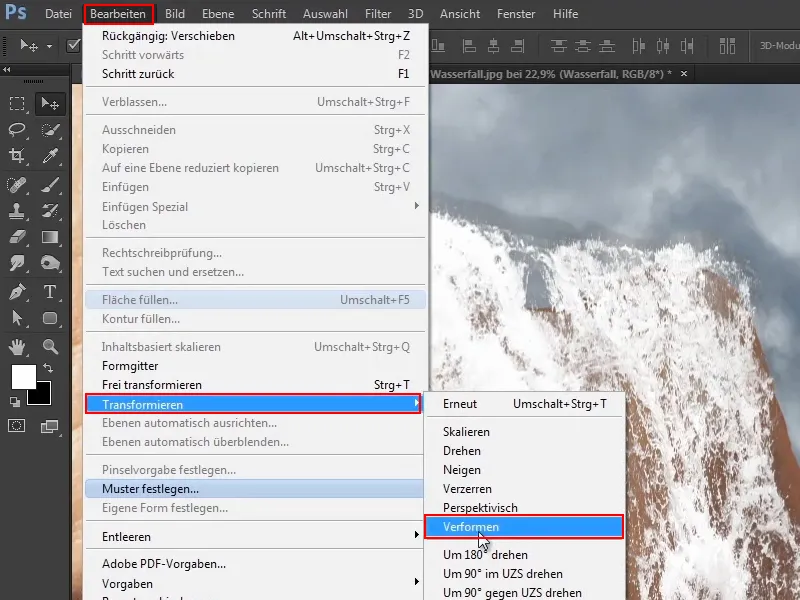800x600 pixels.
Task: Select the Brush tool
Action: click(49, 184)
